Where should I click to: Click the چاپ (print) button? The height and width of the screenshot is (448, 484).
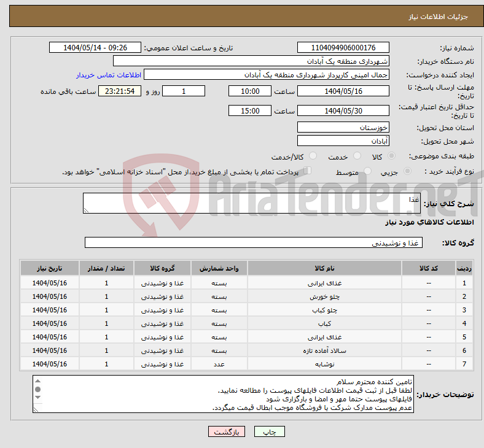tap(269, 431)
